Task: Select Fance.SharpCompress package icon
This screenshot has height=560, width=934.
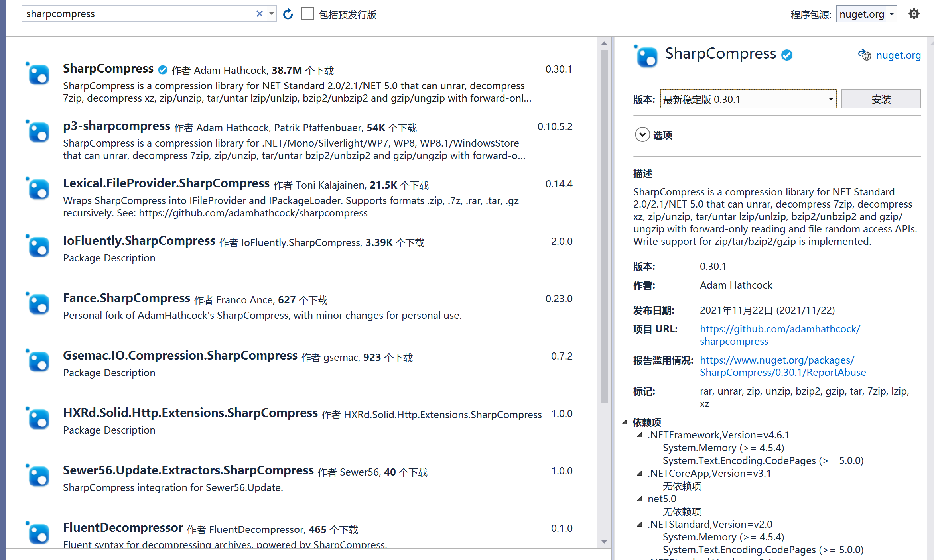Action: (37, 304)
